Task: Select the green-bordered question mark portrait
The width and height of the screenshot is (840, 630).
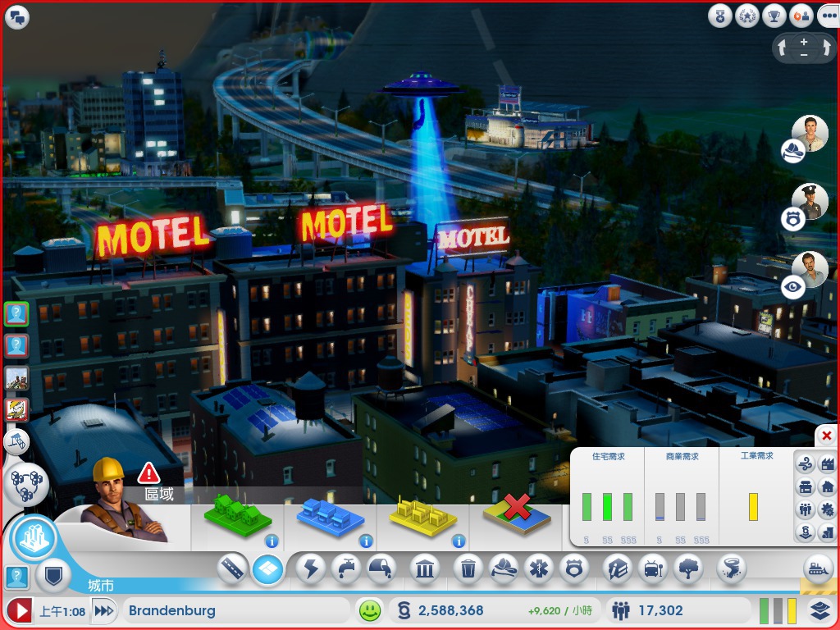Action: click(x=16, y=313)
